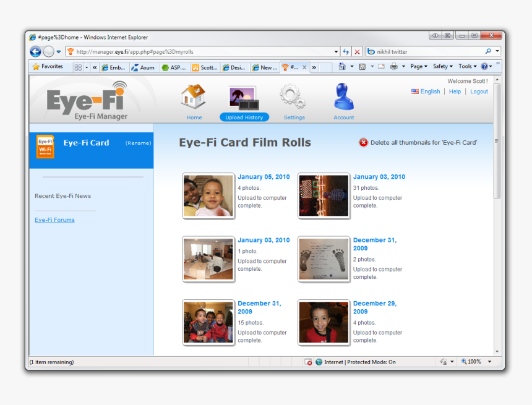Open the January 03, 2010 1-photo thumbnail
The width and height of the screenshot is (532, 405).
point(208,259)
